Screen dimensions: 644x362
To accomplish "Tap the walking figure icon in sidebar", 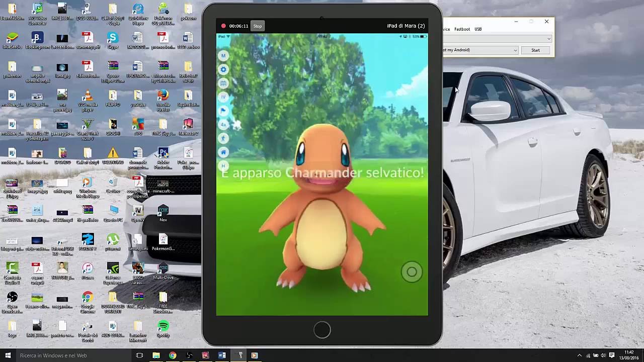I will (x=223, y=138).
